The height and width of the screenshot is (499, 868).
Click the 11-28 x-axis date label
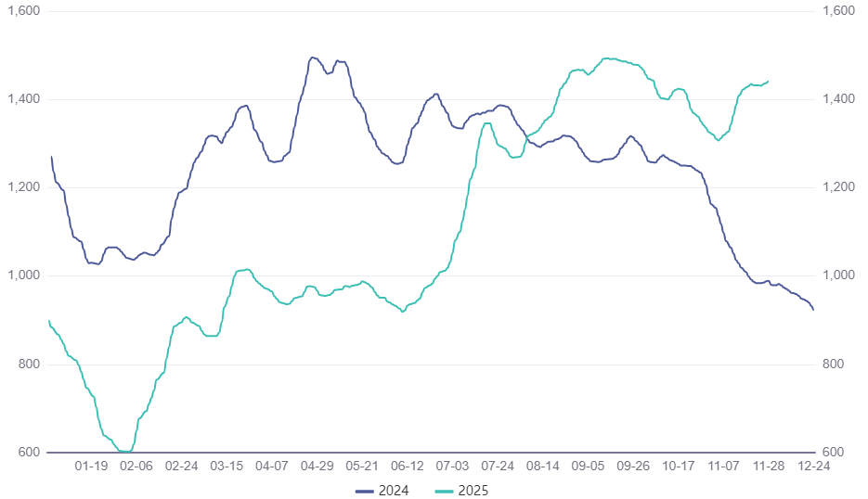pos(770,467)
